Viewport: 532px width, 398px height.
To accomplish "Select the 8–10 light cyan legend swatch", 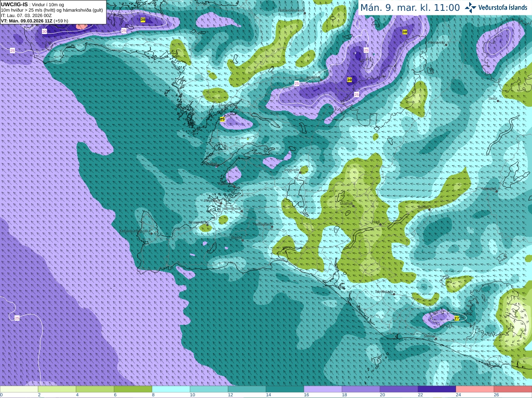I will coord(171,389).
